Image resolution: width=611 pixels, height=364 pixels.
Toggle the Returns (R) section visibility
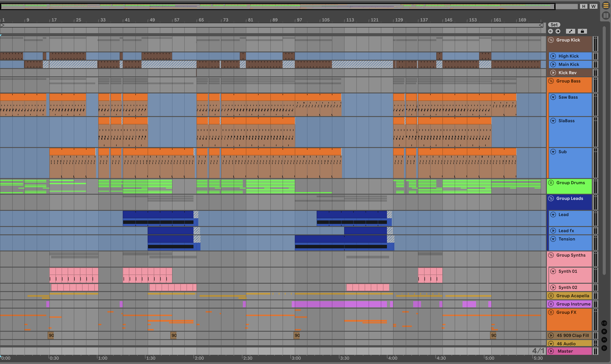[x=604, y=332]
